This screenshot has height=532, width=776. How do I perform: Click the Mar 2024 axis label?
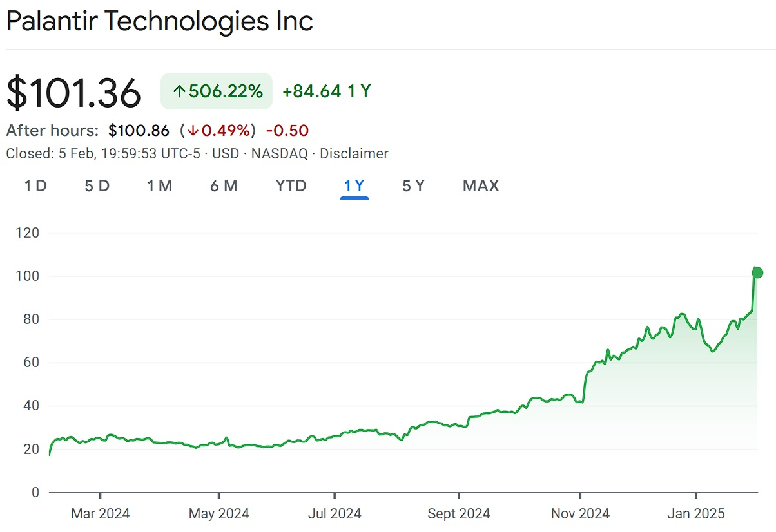point(100,513)
